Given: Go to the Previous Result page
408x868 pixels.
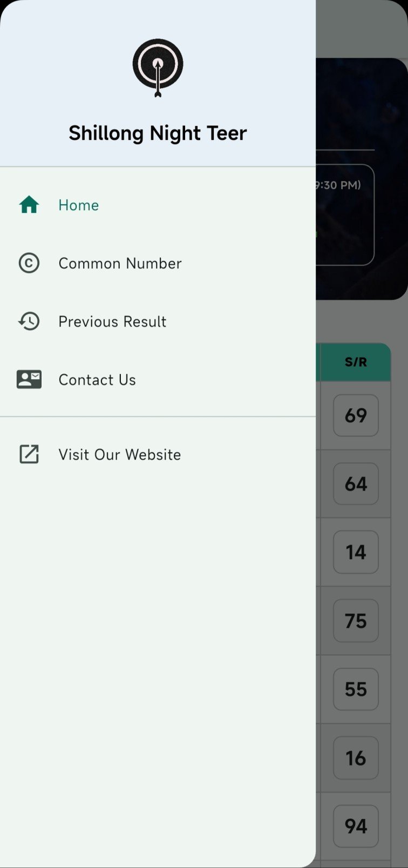Looking at the screenshot, I should tap(158, 321).
